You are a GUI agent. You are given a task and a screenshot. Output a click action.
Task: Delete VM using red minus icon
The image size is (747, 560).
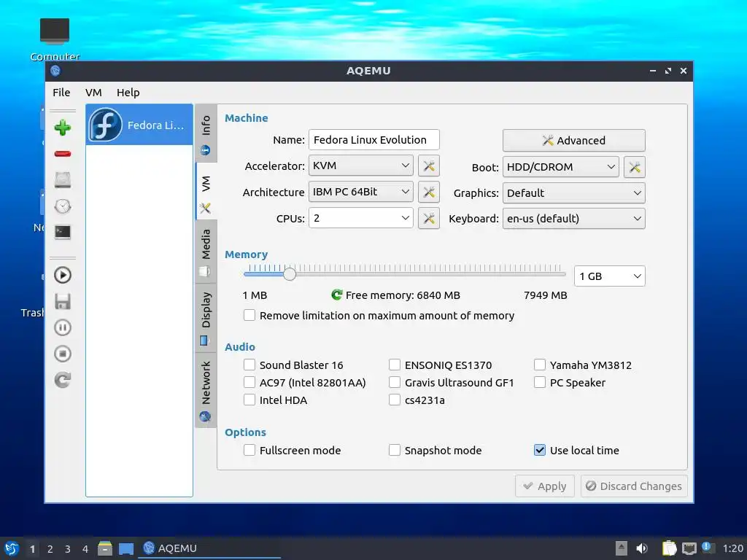63,154
